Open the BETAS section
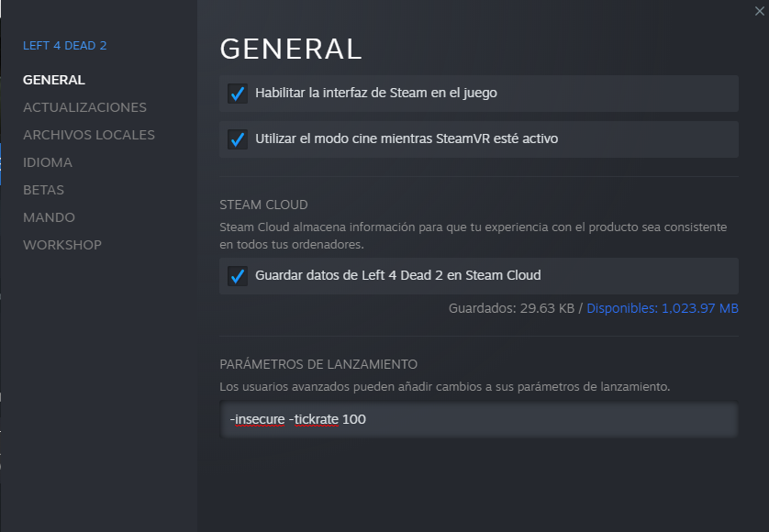Screen dimensions: 769x532 click(x=43, y=190)
